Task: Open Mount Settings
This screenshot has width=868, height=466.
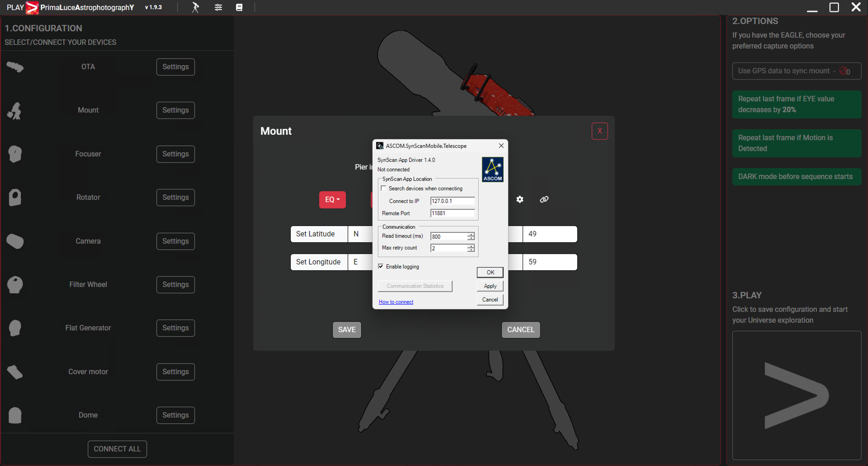Action: tap(175, 110)
